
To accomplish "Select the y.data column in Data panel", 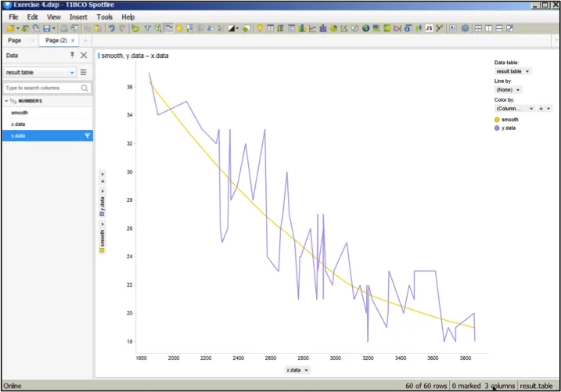I will [x=48, y=135].
